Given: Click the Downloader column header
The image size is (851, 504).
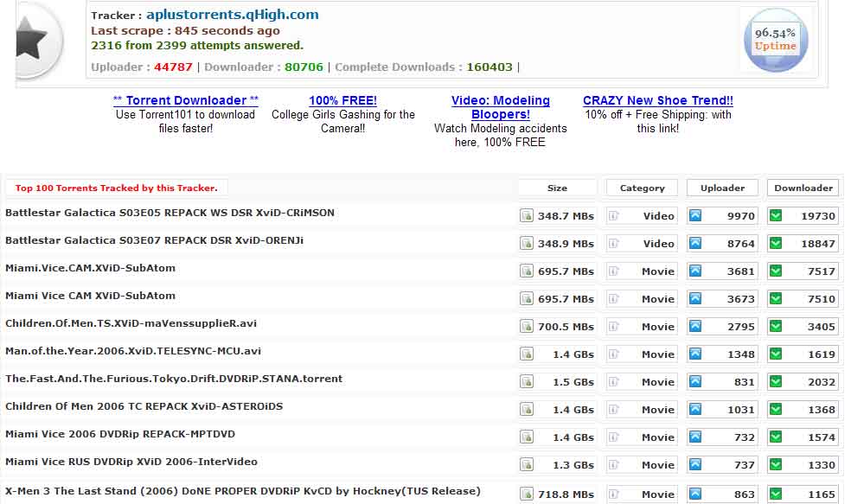Looking at the screenshot, I should point(803,188).
